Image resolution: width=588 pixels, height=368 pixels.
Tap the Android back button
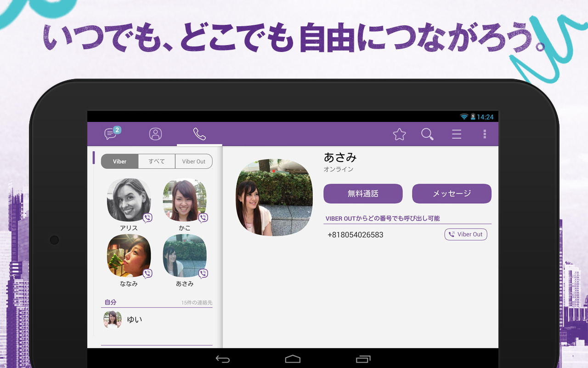(223, 359)
